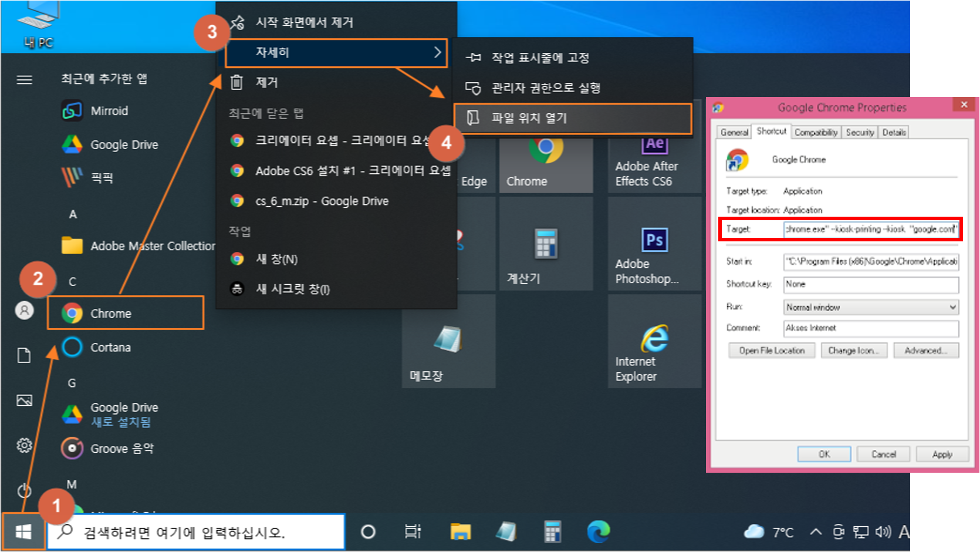Launch Google Drive under recently added apps

point(110,144)
